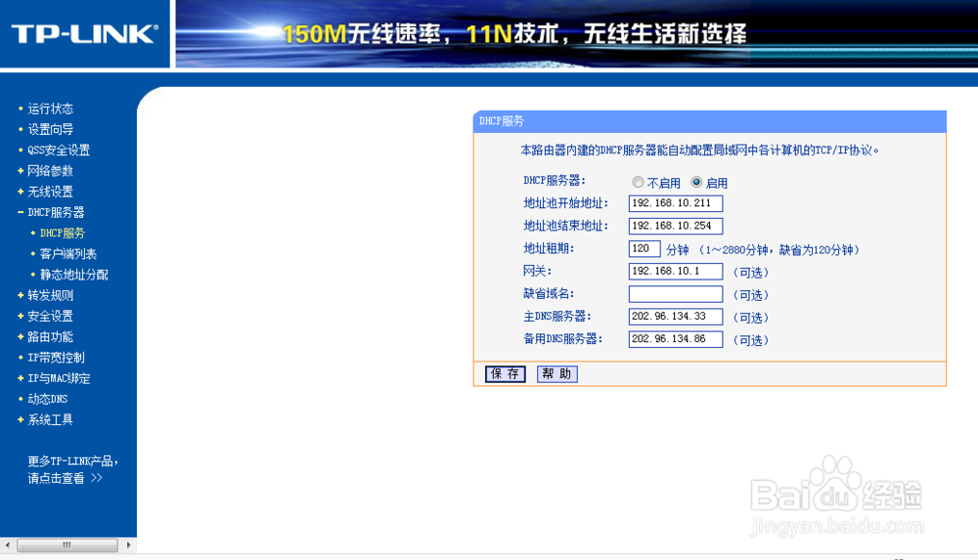Expand the 路由功能 menu
Image resolution: width=978 pixels, height=560 pixels.
[51, 337]
